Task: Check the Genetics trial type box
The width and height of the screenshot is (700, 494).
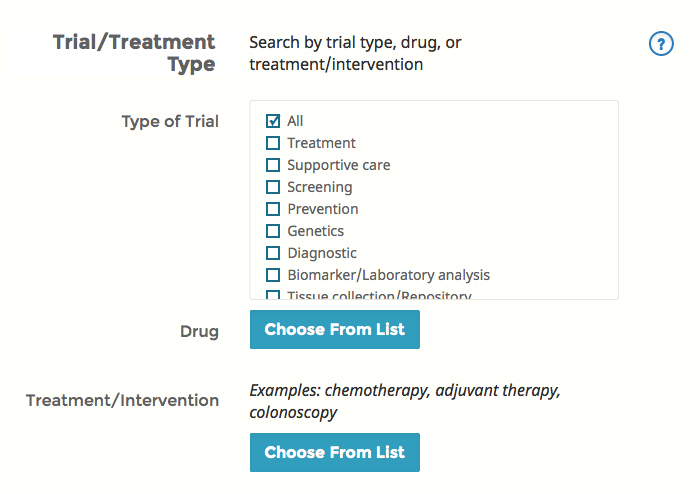Action: coord(273,231)
